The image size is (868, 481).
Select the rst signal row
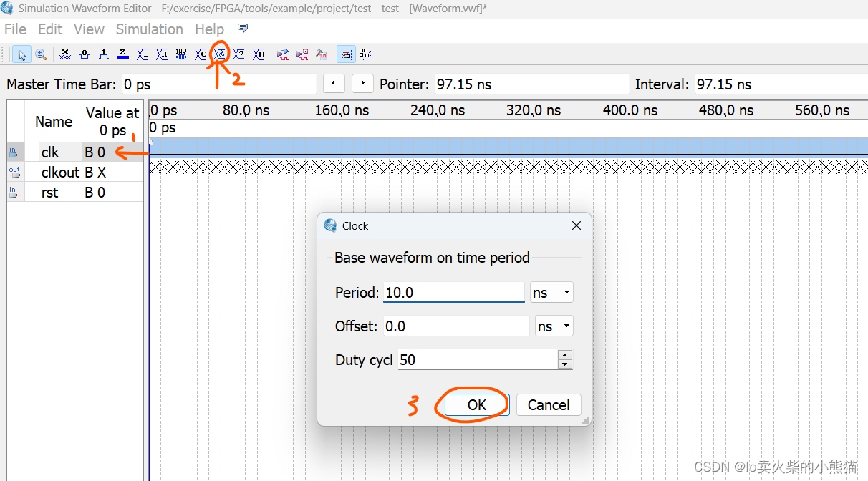click(x=50, y=193)
